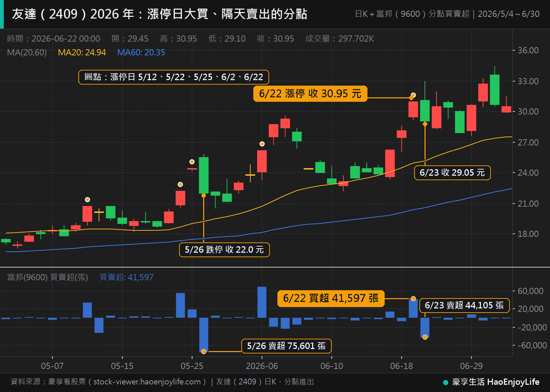
Task: Click the limit-up dot marker above 5/22 candle
Action: (180, 184)
